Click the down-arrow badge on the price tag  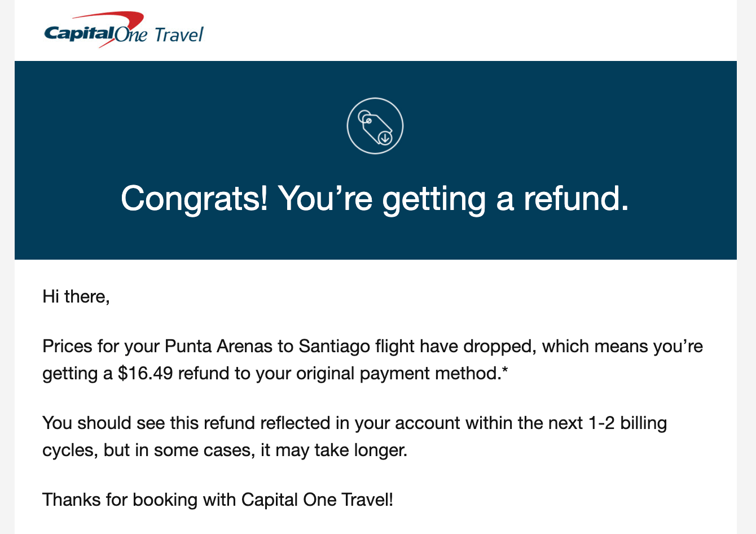(x=385, y=137)
